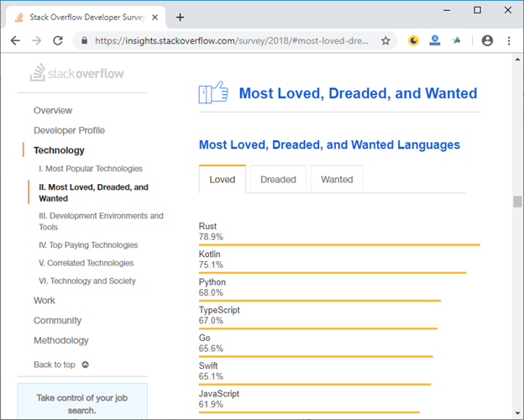Viewport: 524px width, 420px height.
Task: Open the Work section
Action: click(45, 300)
